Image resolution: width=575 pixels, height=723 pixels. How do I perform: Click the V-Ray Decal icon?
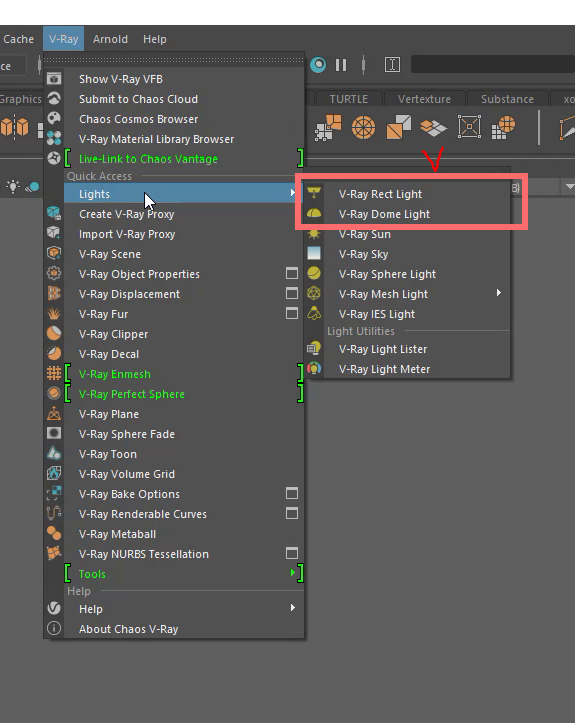pyautogui.click(x=54, y=353)
